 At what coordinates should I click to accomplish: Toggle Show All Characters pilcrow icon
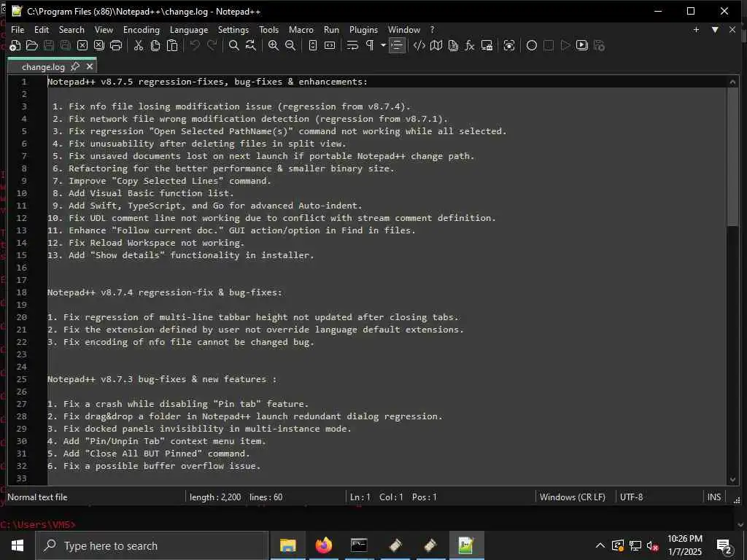click(370, 46)
